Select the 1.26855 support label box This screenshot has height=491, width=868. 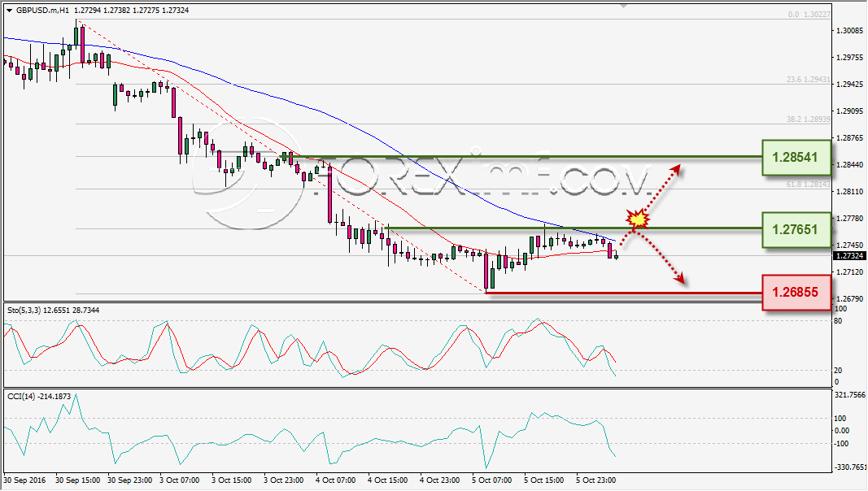pyautogui.click(x=796, y=293)
